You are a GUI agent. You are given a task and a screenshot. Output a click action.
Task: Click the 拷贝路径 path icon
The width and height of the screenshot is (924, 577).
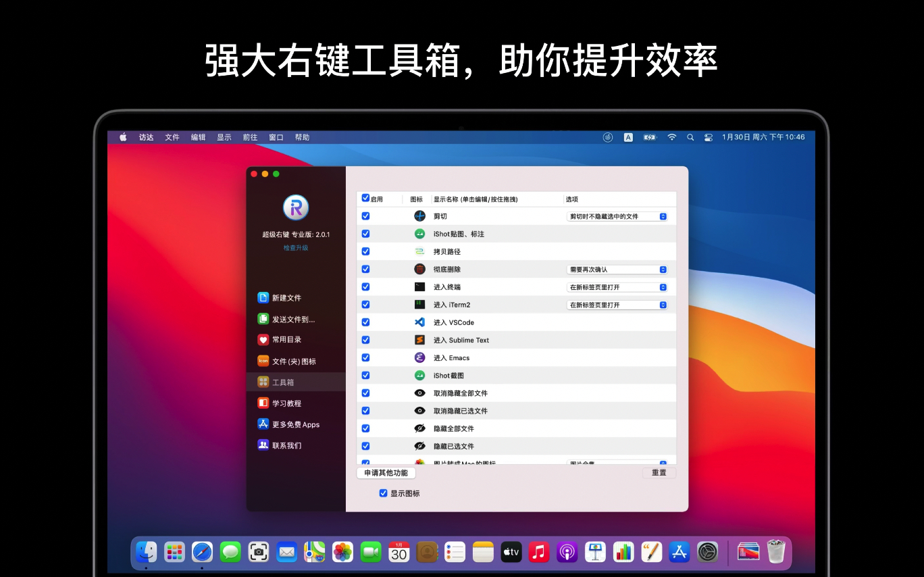[x=419, y=251]
